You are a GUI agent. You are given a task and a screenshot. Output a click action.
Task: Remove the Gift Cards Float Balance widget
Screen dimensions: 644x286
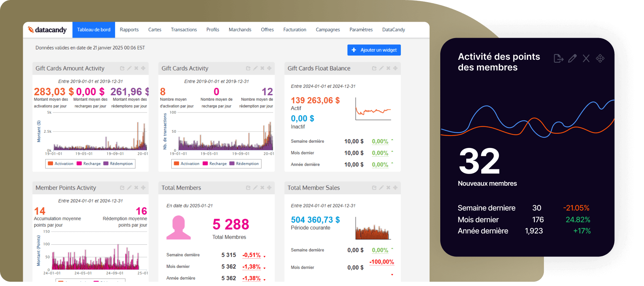pos(388,68)
